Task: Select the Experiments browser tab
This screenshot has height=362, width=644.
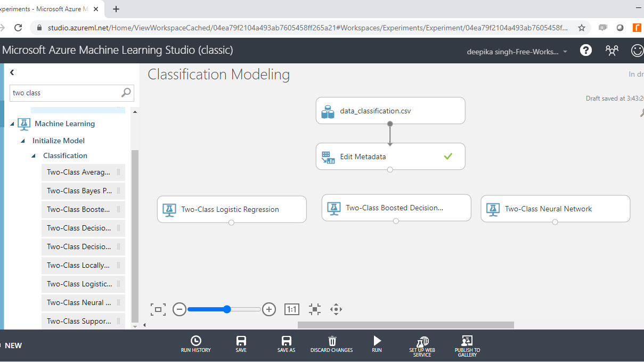Action: click(x=51, y=9)
